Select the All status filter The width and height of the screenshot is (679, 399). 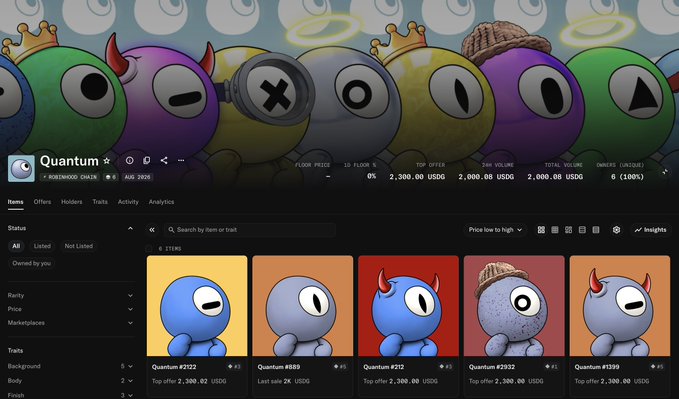click(x=16, y=246)
